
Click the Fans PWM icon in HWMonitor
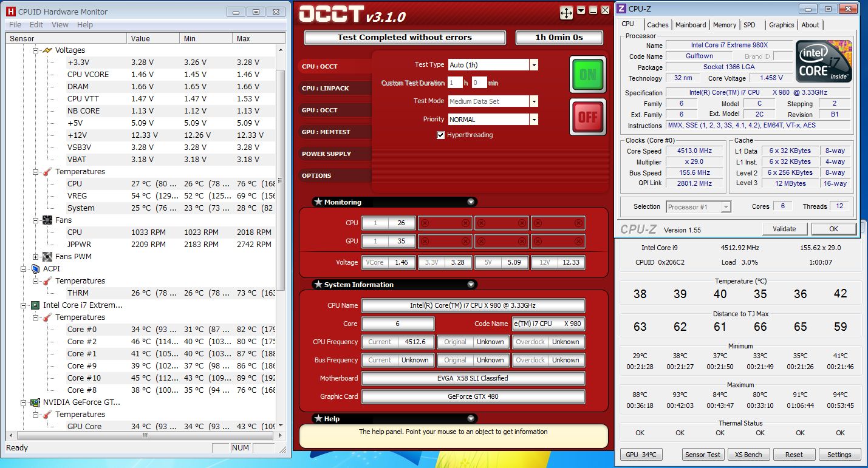47,257
